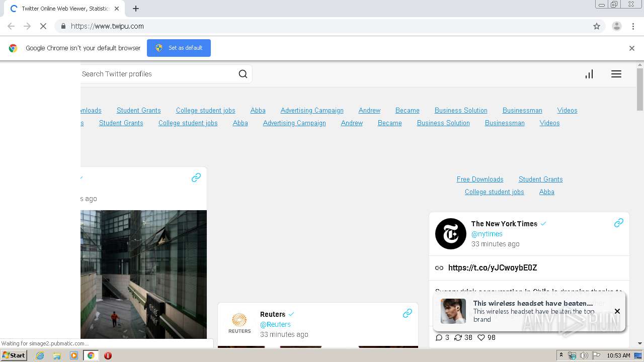Click the comment count icon showing 3
Viewport: 644px width, 362px height.
[x=439, y=337]
